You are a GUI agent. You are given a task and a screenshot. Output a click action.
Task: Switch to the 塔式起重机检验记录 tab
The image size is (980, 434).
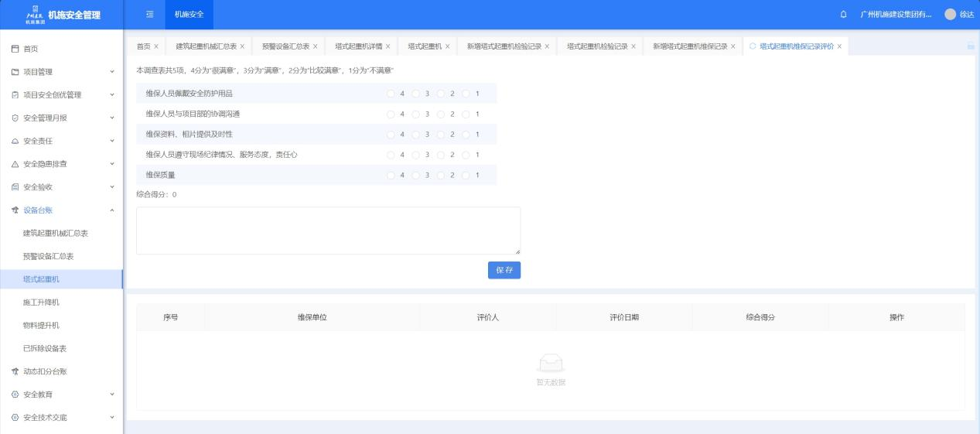596,46
